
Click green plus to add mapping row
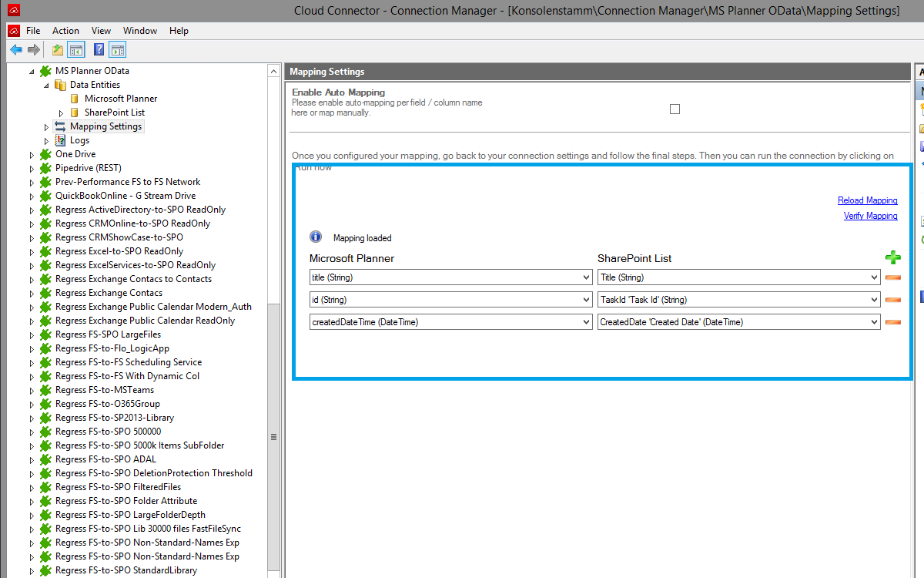click(892, 258)
